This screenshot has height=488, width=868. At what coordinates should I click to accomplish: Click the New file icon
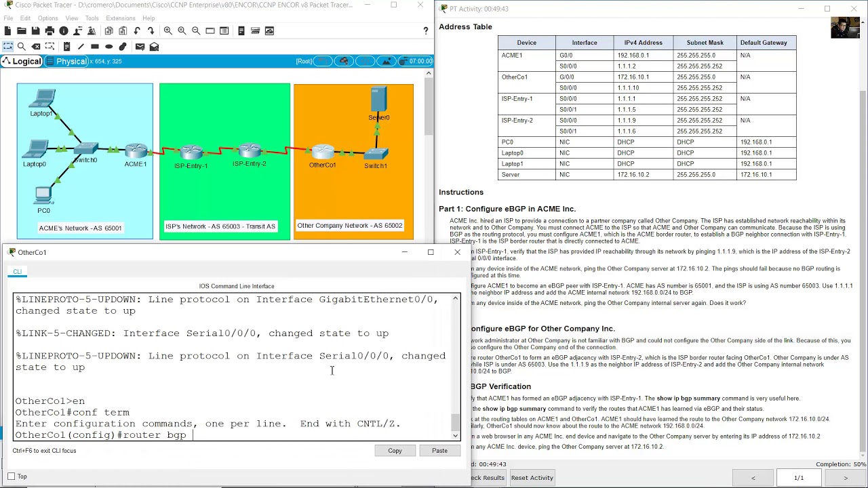7,30
